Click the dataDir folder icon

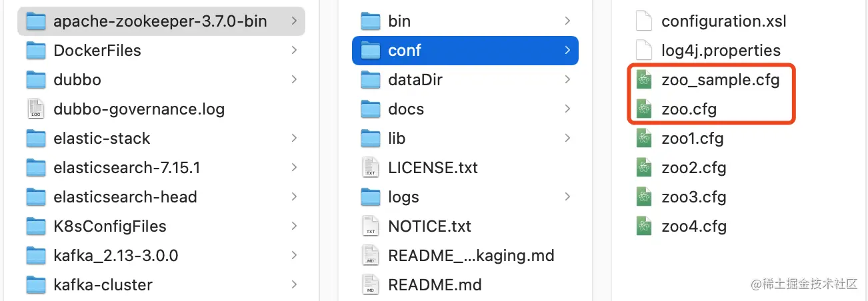370,80
